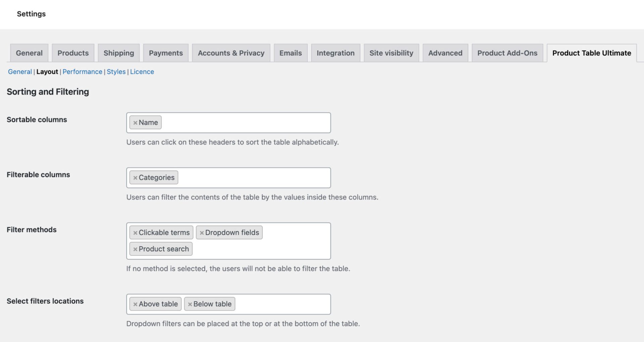
Task: Select the Layout sub-section
Action: tap(47, 72)
